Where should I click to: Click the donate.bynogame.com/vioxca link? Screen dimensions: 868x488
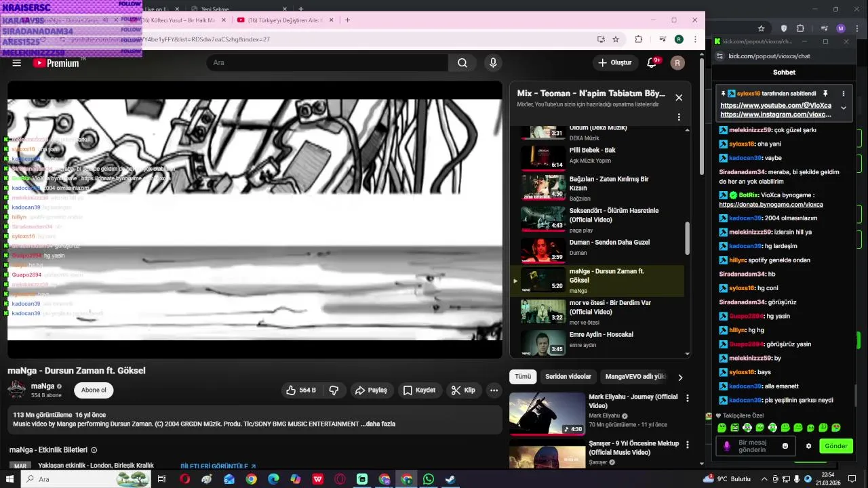[771, 205]
